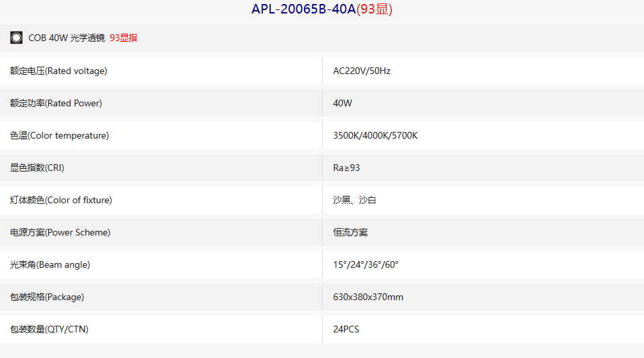Viewport: 644px width, 358px height.
Task: Click the 40W rated power value
Action: tap(342, 103)
